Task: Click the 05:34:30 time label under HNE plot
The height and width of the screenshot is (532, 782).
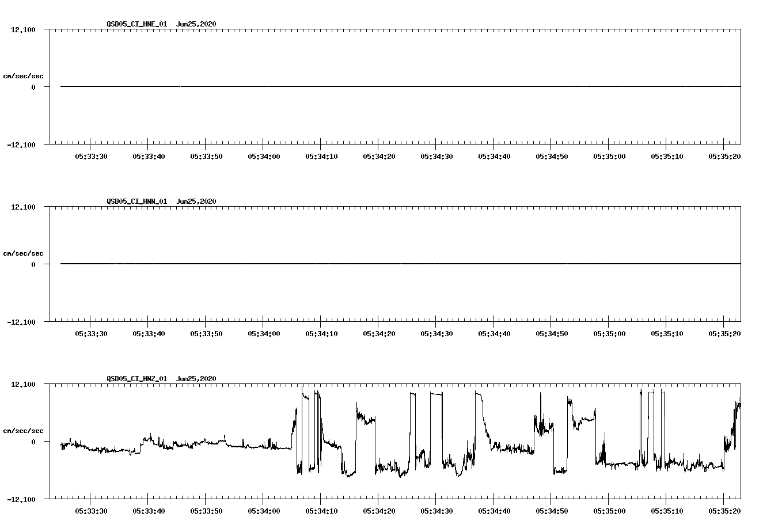Action: 436,157
